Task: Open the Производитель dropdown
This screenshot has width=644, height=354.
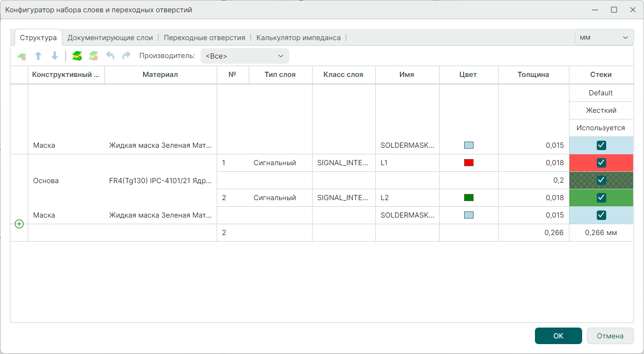Action: (245, 56)
